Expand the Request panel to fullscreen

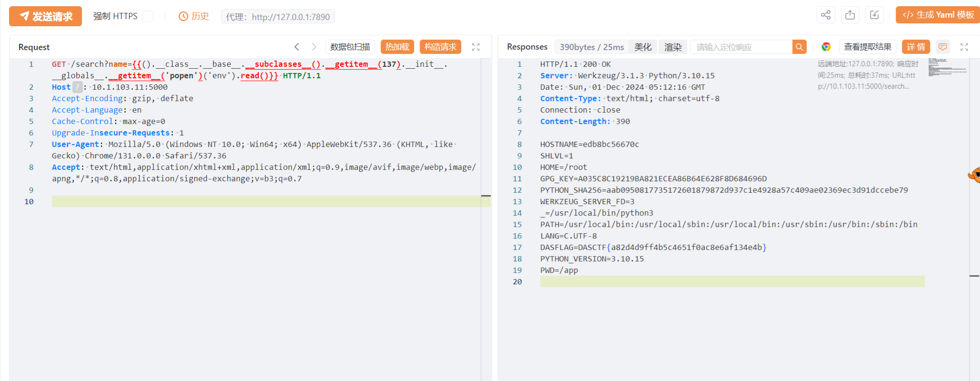475,47
